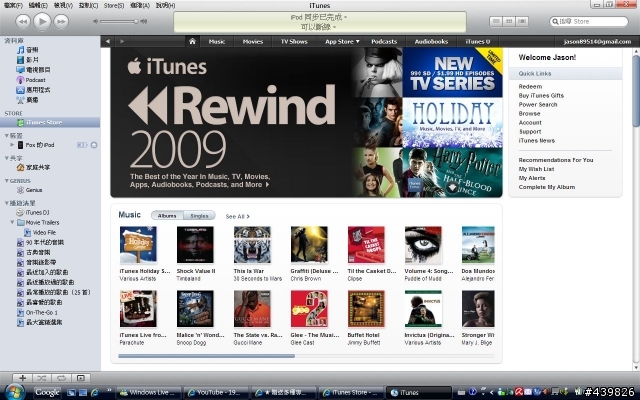Toggle repeat at the bottom bar
The width and height of the screenshot is (640, 400).
coord(61,378)
